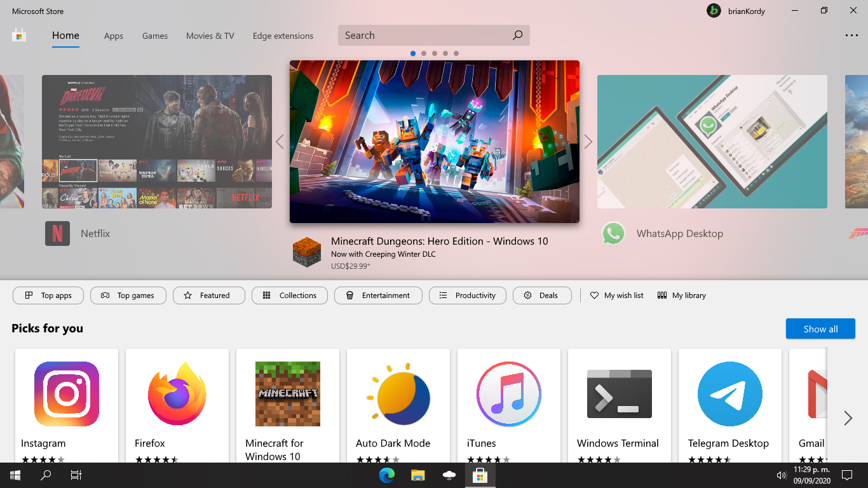Select the first carousel page dot
The image size is (868, 488).
point(413,53)
